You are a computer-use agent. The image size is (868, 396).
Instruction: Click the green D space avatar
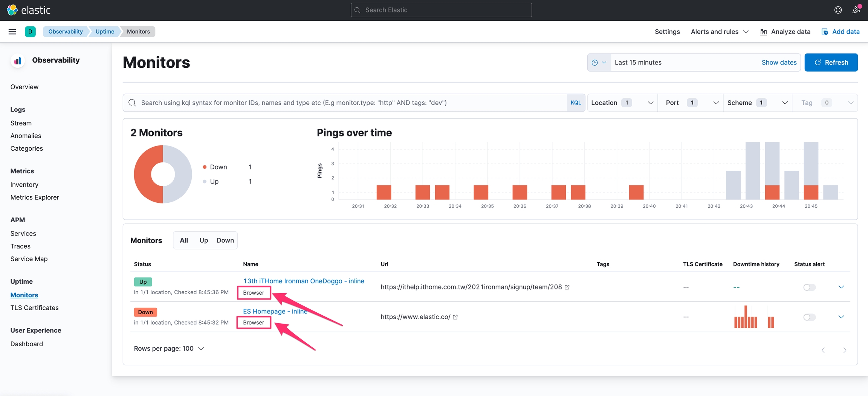30,32
